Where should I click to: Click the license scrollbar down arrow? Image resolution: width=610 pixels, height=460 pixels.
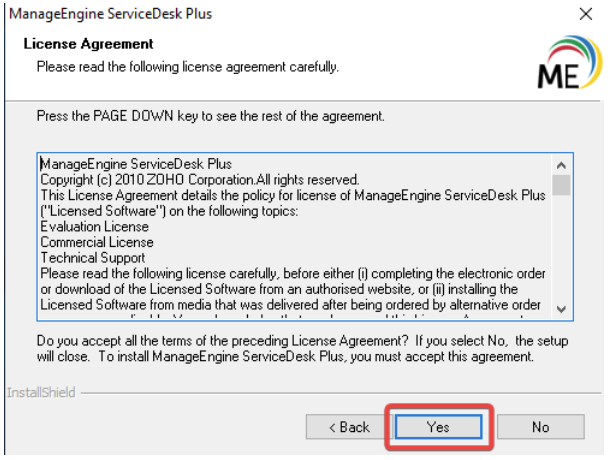click(561, 308)
